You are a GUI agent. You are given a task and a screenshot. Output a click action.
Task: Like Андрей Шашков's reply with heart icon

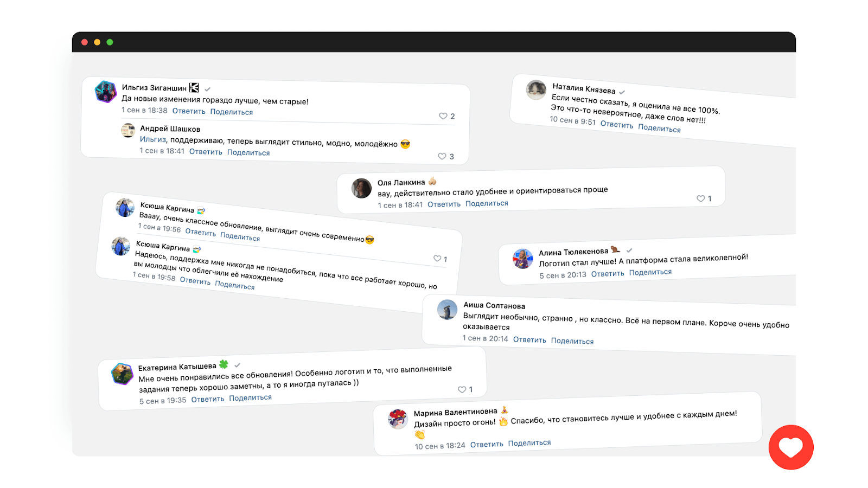coord(442,156)
